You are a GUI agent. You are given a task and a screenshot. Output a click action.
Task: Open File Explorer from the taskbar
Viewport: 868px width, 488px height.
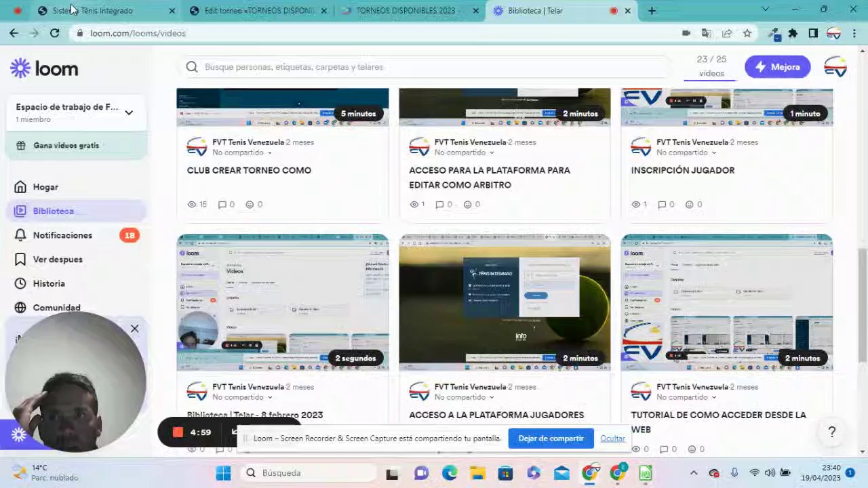pyautogui.click(x=477, y=473)
